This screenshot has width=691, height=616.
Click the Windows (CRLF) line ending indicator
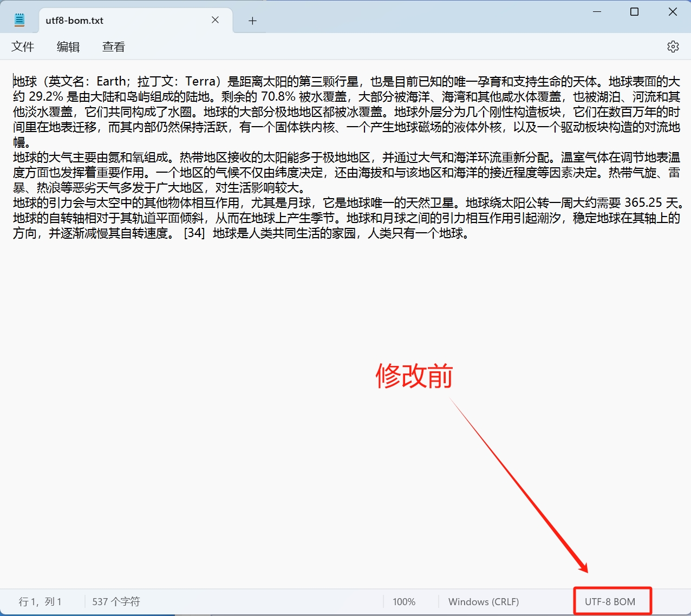tap(483, 601)
